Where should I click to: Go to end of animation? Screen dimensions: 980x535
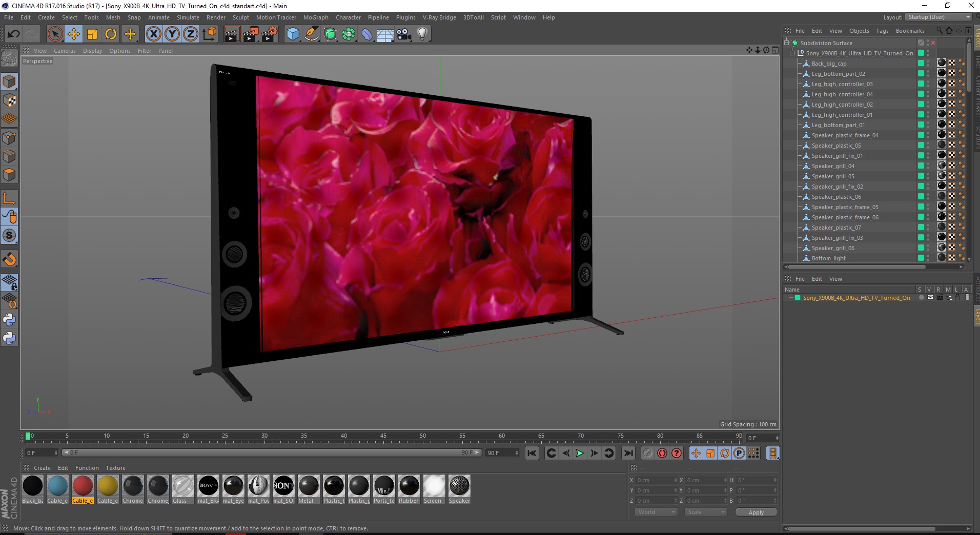628,453
